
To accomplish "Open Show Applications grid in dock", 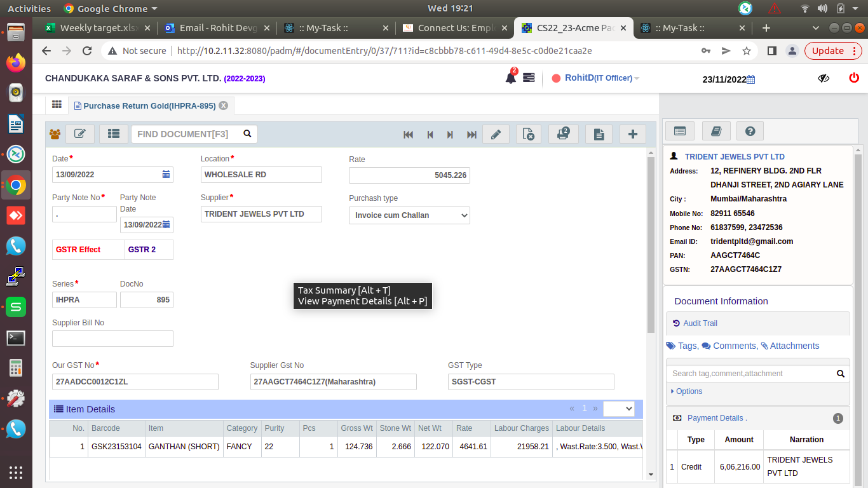I will [16, 473].
